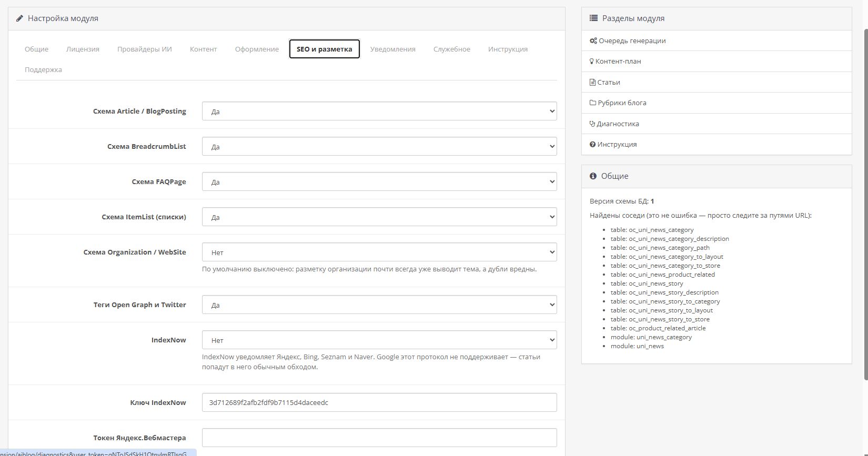Click the page's vertical scrollbar thumb

pos(866,204)
